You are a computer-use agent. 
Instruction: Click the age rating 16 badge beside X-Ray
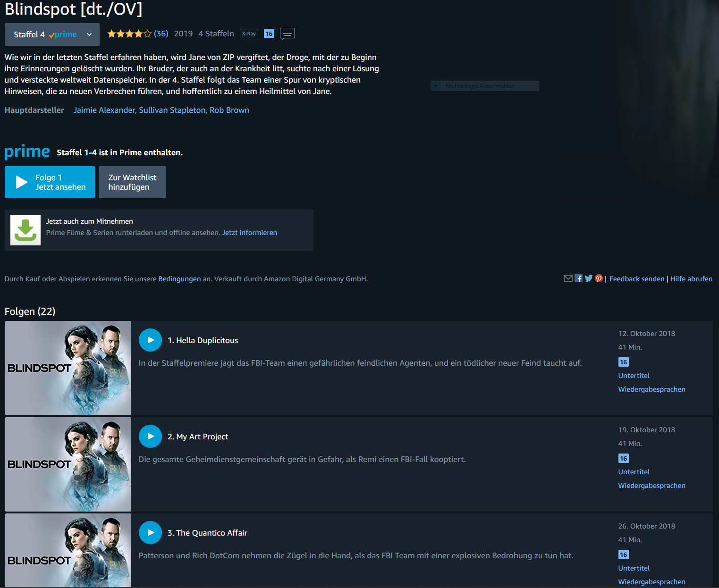pyautogui.click(x=269, y=34)
